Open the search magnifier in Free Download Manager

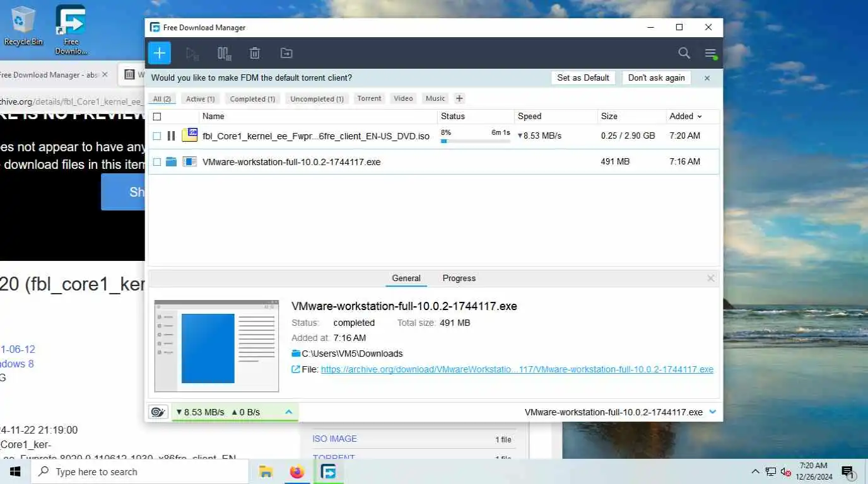click(684, 54)
